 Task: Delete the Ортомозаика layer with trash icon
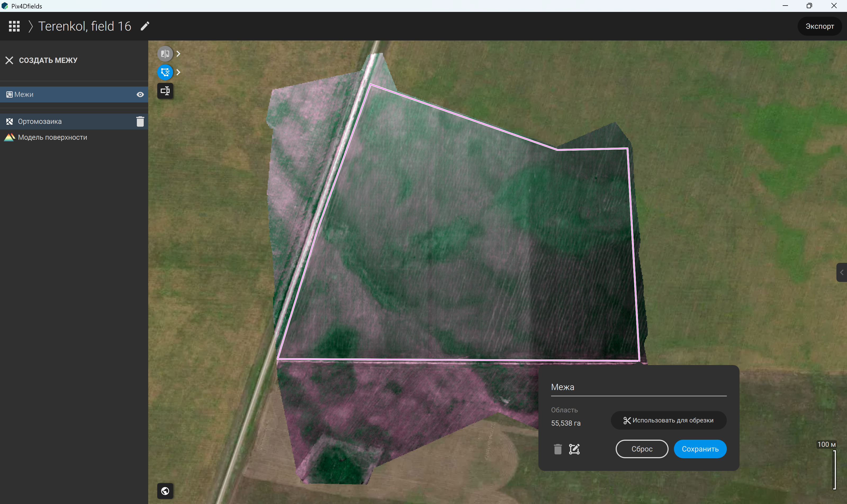140,121
